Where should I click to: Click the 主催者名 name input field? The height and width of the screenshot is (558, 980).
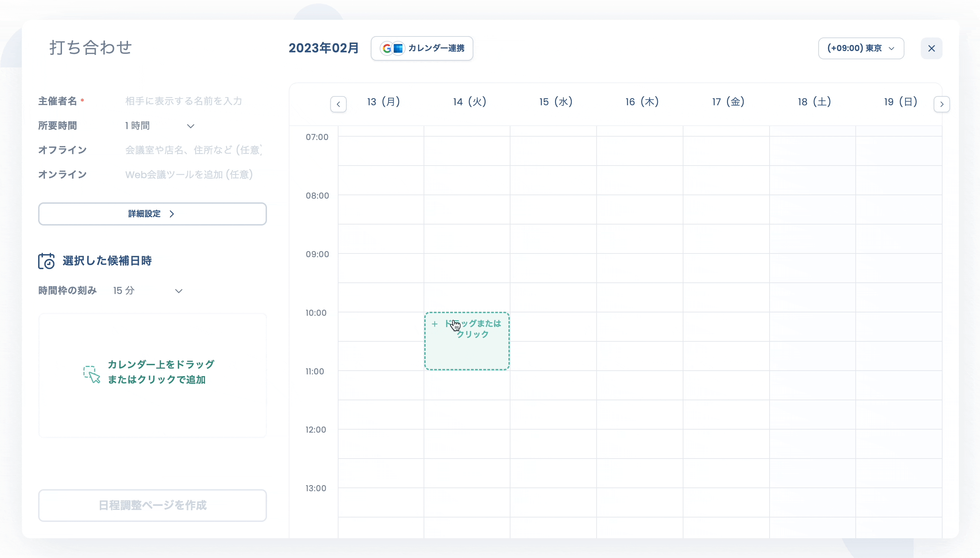(x=193, y=101)
